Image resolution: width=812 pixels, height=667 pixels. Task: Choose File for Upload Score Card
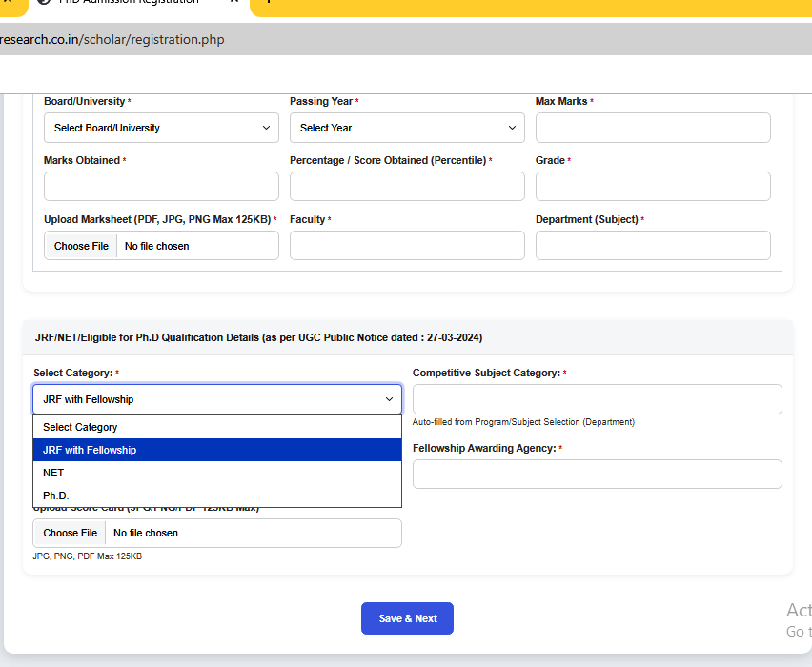pos(71,533)
